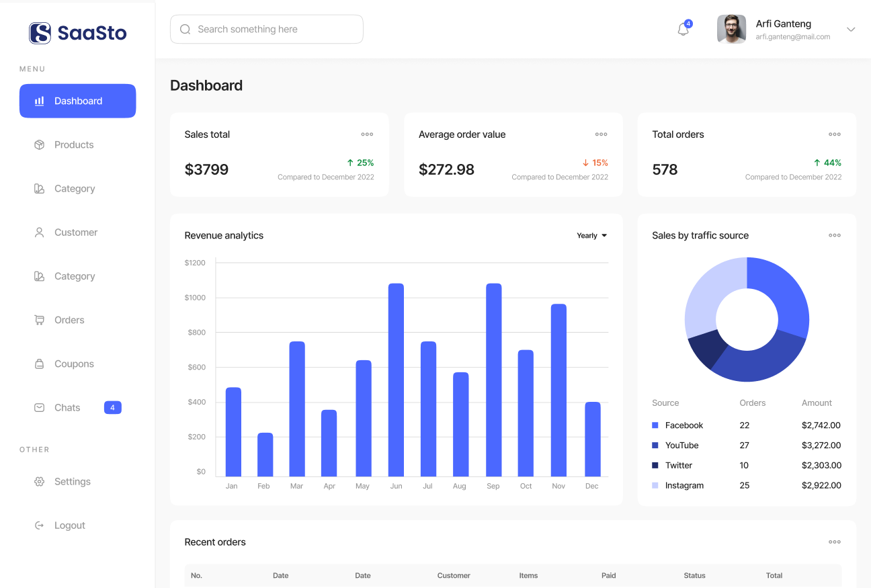The height and width of the screenshot is (588, 871).
Task: Select the Dashboard menu button
Action: [x=78, y=101]
